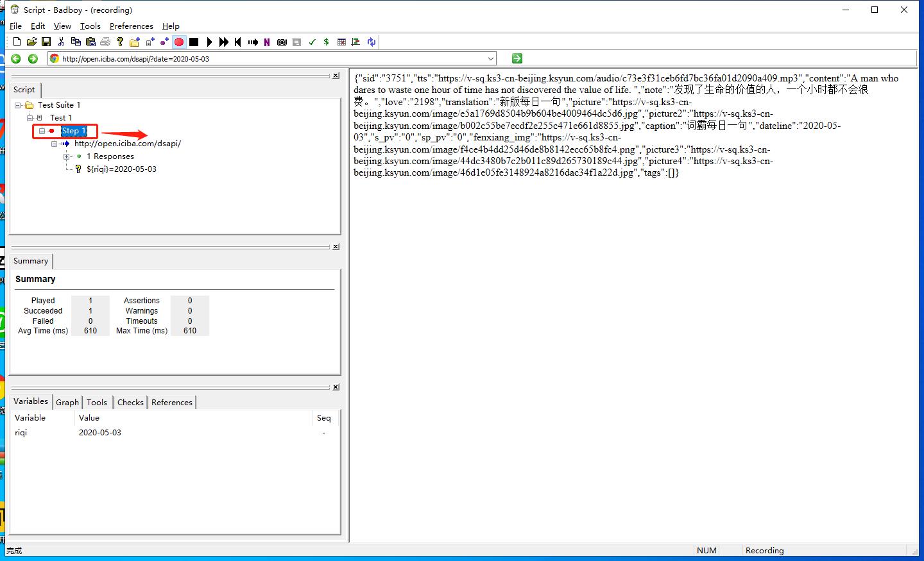Image resolution: width=924 pixels, height=561 pixels.
Task: Select the 1 Responses tree item
Action: click(110, 156)
